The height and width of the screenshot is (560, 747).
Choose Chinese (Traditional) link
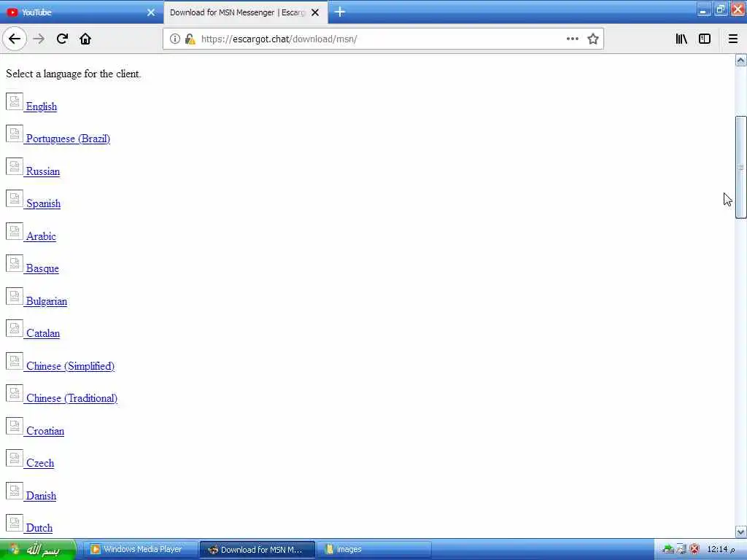click(72, 399)
